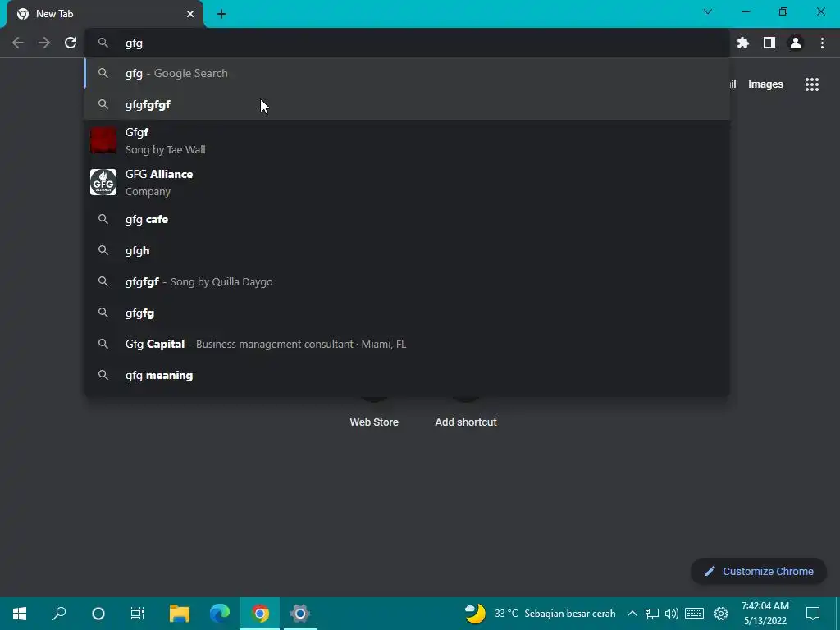Toggle the side panel icon
This screenshot has width=840, height=630.
769,43
